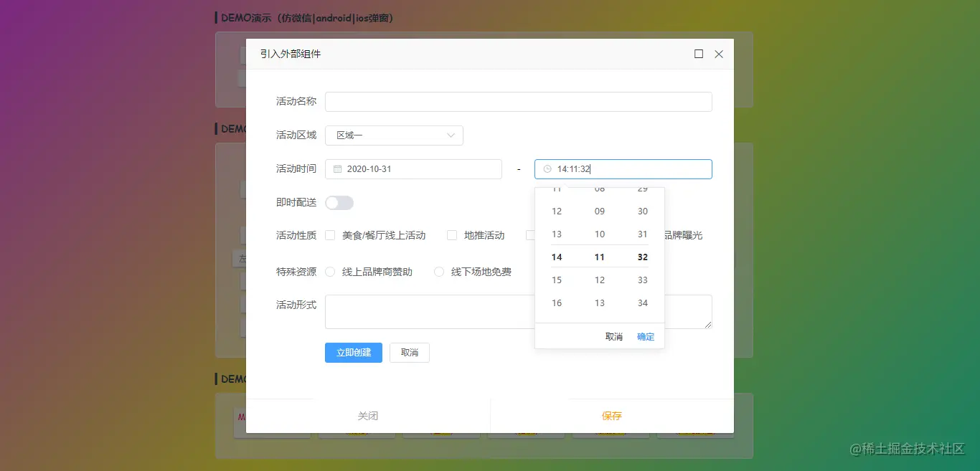Select second 33 in the time picker
980x471 pixels.
tap(642, 280)
